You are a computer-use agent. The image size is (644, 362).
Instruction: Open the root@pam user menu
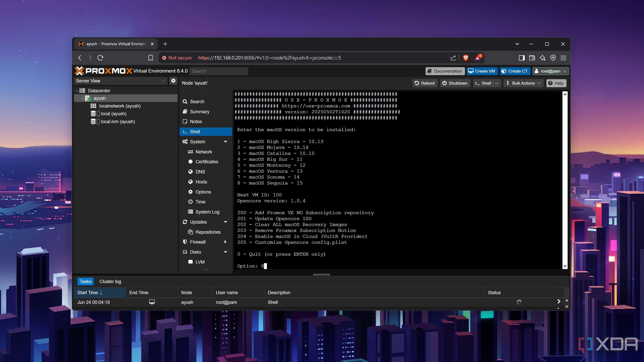tap(550, 71)
